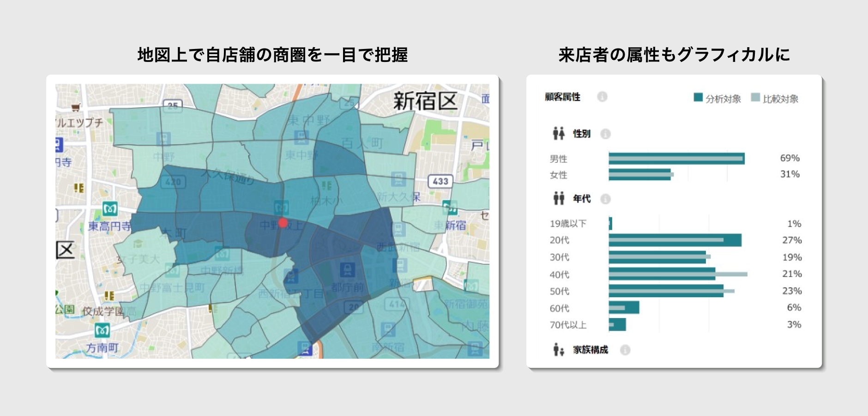
Task: Click the info icon beside 年代
Action: coord(605,199)
